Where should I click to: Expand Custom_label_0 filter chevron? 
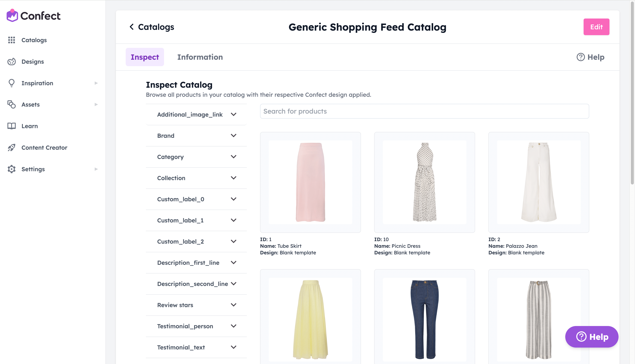[234, 199]
